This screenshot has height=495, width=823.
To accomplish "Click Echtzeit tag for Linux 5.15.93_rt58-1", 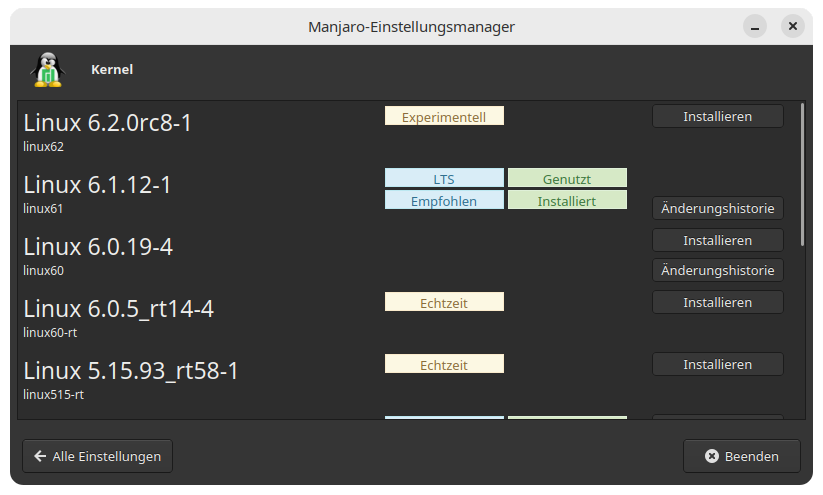I will pyautogui.click(x=444, y=364).
